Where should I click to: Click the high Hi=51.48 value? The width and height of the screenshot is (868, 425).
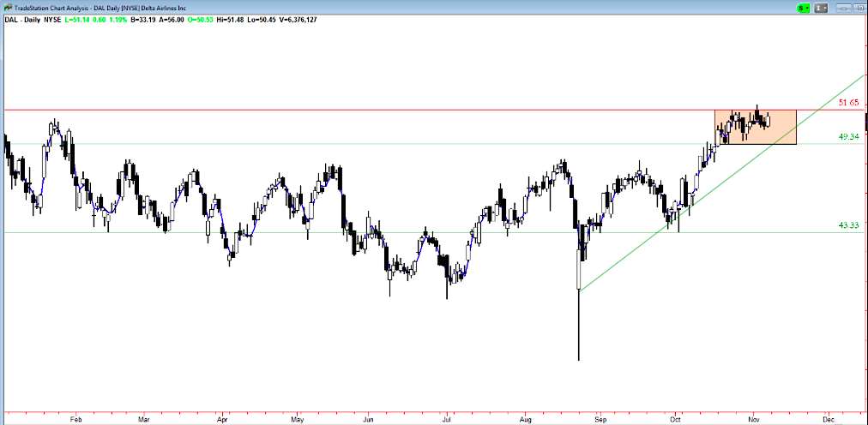click(x=231, y=20)
